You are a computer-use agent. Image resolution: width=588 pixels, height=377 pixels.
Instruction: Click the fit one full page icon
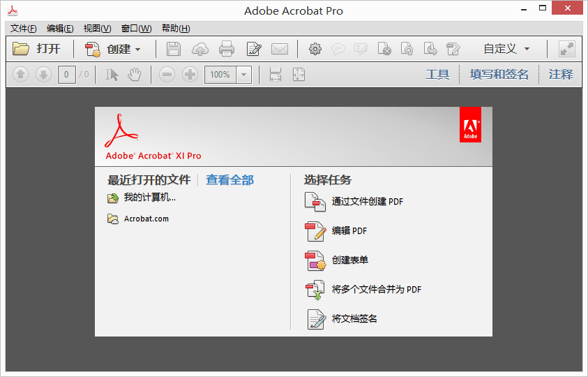point(299,74)
